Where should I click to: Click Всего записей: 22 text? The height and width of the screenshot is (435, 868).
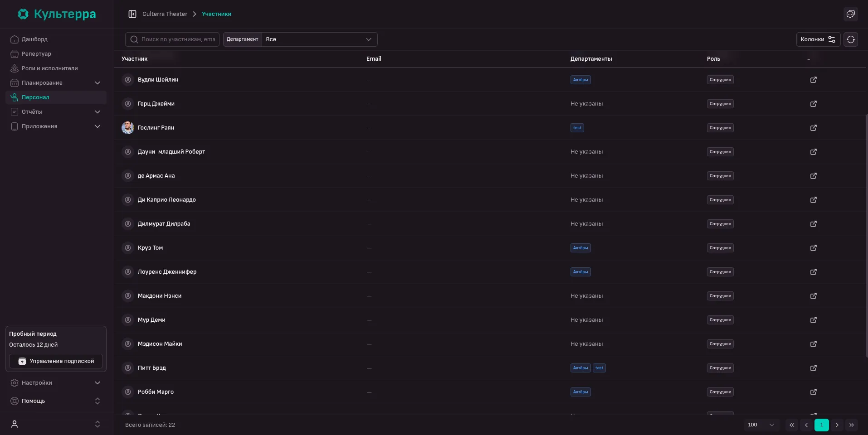coord(150,425)
